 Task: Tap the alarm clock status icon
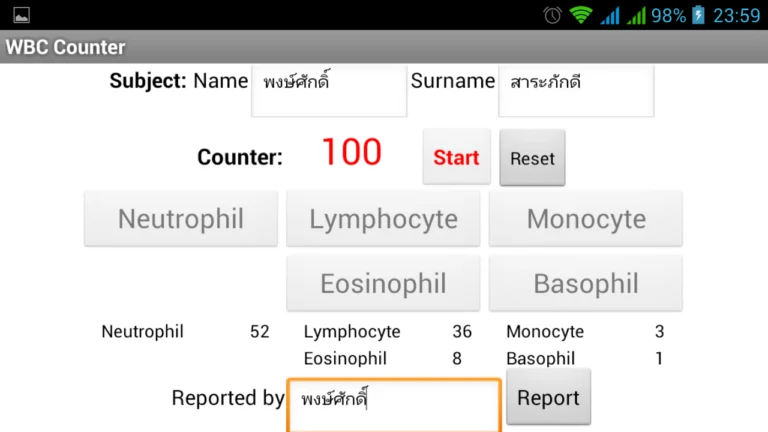pyautogui.click(x=552, y=15)
